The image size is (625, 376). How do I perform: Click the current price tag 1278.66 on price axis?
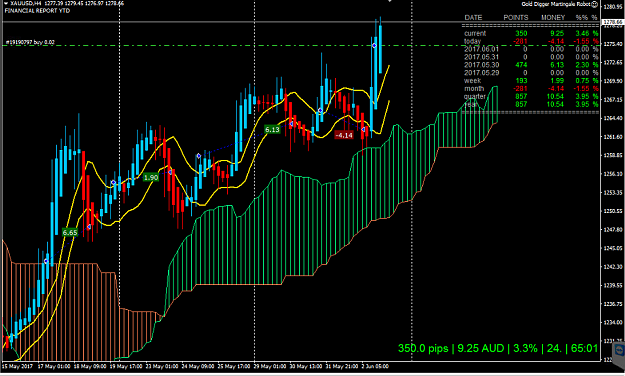613,22
